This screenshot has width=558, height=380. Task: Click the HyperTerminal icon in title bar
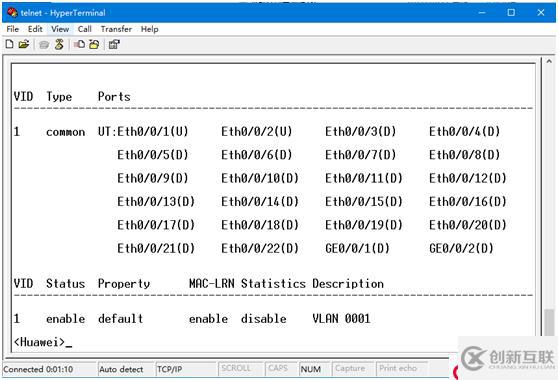12,13
